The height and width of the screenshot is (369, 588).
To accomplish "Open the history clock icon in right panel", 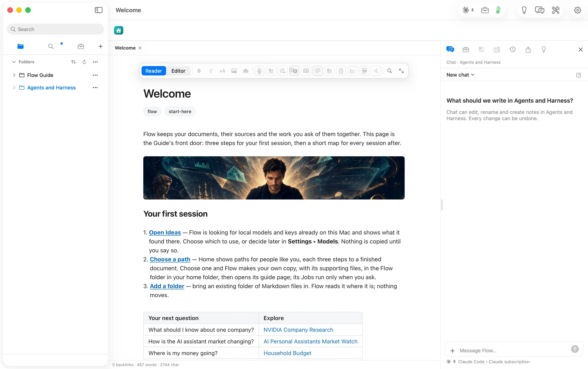I will click(x=512, y=49).
